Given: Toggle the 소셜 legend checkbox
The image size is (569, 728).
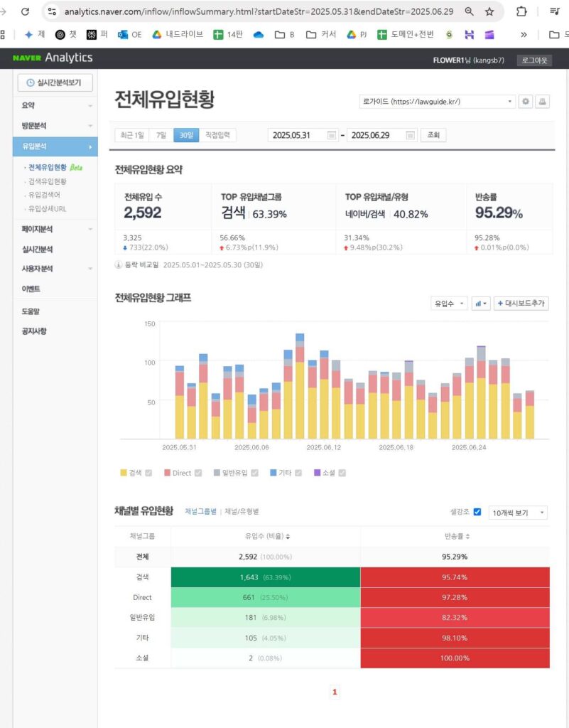Looking at the screenshot, I should pos(342,473).
